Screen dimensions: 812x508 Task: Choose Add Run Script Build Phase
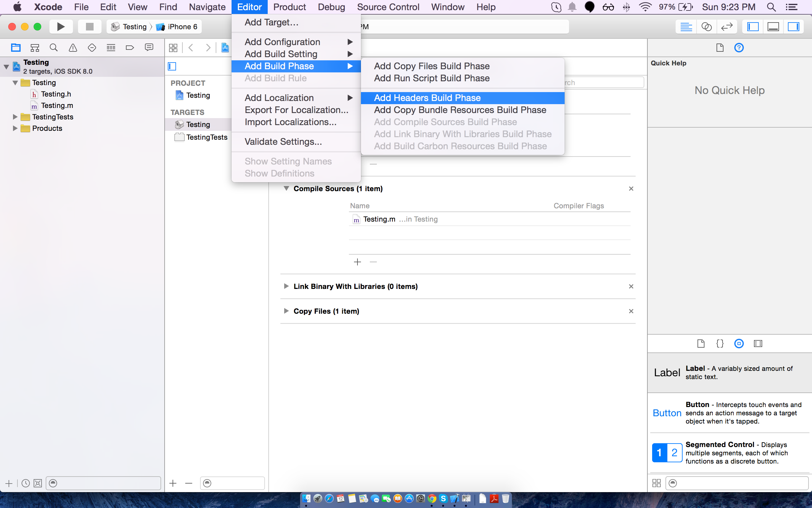click(x=463, y=78)
